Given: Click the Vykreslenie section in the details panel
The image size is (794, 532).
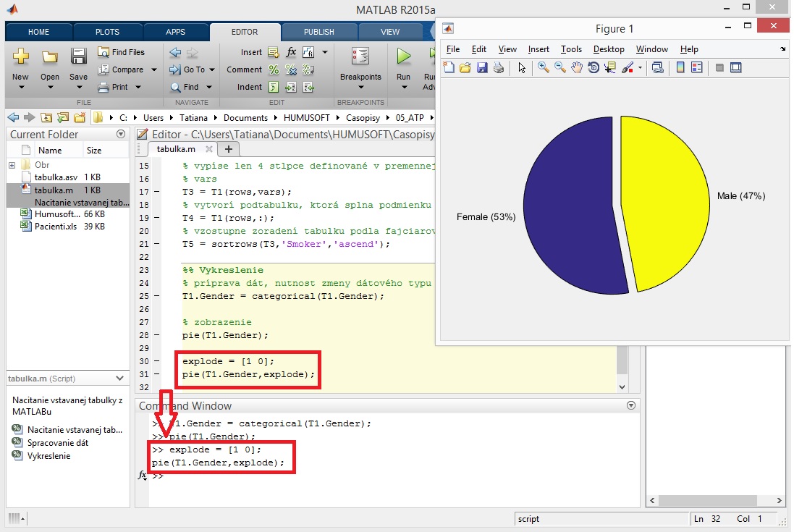Looking at the screenshot, I should [48, 456].
